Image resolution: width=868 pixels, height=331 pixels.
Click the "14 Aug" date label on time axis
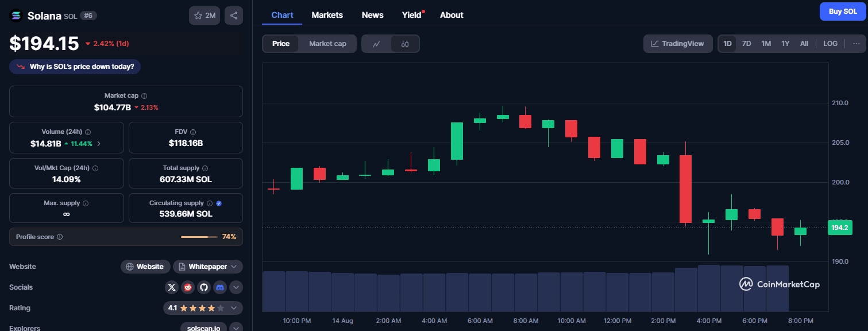[x=342, y=320]
